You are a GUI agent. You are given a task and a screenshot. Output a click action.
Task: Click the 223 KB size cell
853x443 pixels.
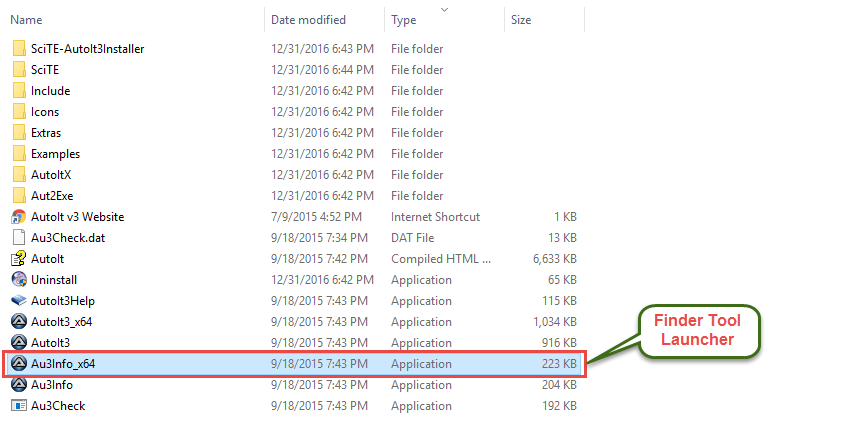(x=559, y=364)
